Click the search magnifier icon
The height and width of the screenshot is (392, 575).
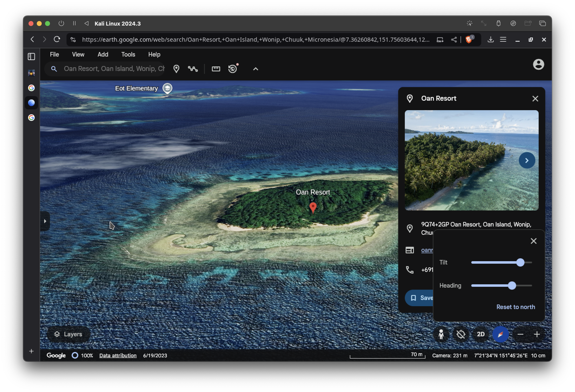54,69
